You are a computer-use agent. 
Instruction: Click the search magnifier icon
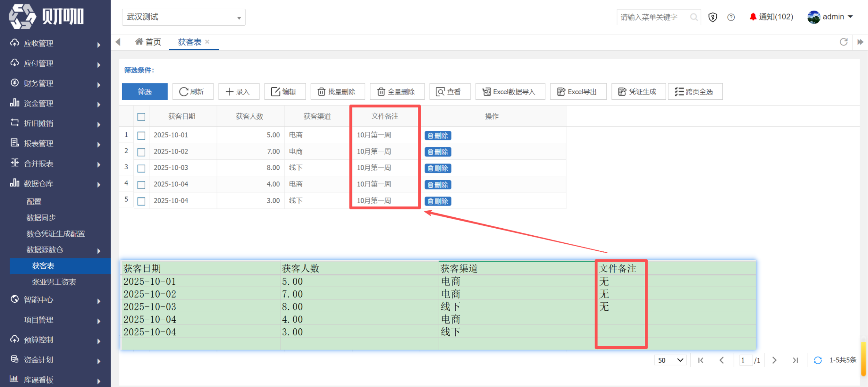(x=693, y=17)
